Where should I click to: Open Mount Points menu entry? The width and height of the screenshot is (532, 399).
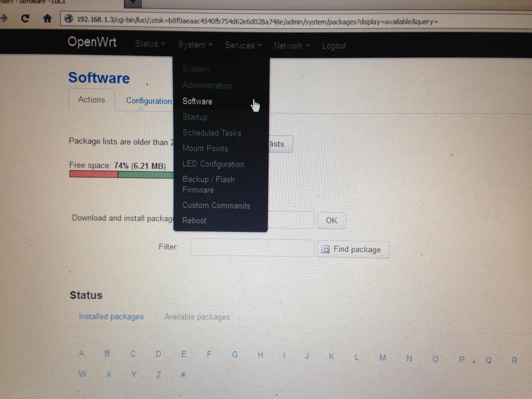pyautogui.click(x=205, y=148)
